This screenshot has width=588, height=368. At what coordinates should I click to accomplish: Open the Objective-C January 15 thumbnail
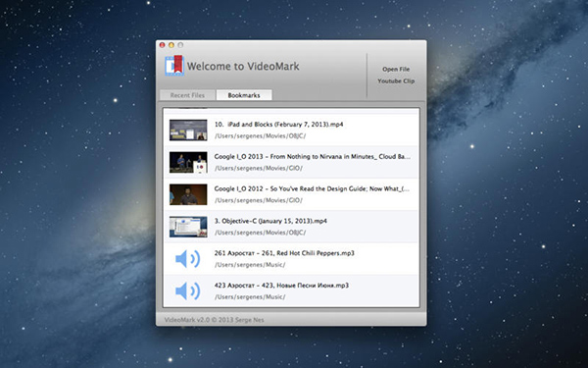coord(188,227)
